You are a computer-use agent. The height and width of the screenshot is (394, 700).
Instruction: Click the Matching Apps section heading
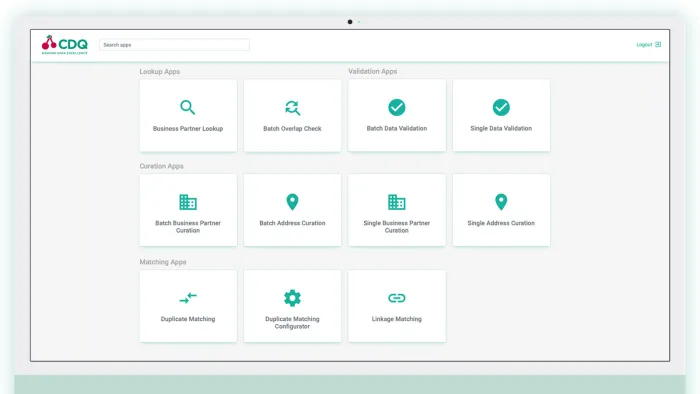[x=163, y=262]
